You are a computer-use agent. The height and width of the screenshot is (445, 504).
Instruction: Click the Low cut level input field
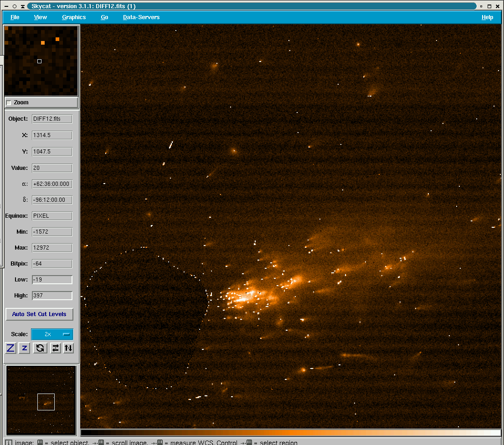coord(52,280)
